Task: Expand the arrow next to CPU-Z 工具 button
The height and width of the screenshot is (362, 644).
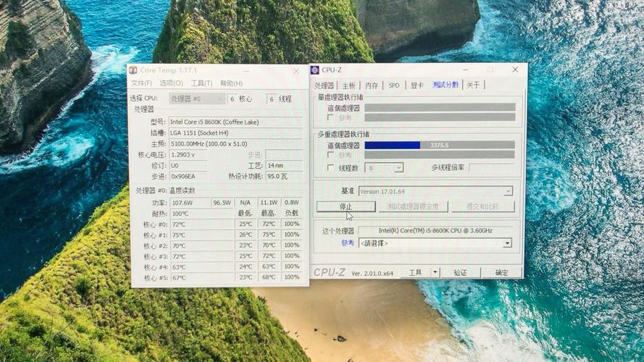Action: 435,273
